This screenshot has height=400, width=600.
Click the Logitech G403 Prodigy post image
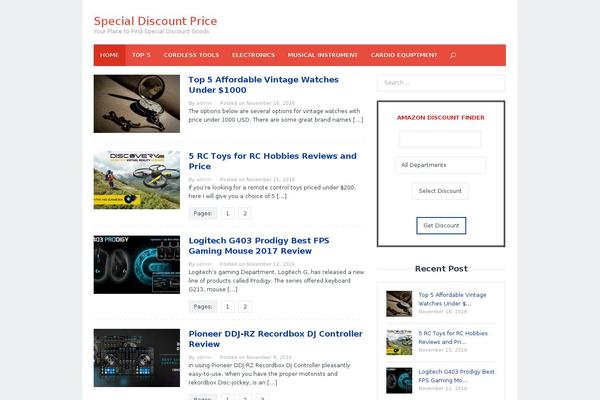[137, 264]
